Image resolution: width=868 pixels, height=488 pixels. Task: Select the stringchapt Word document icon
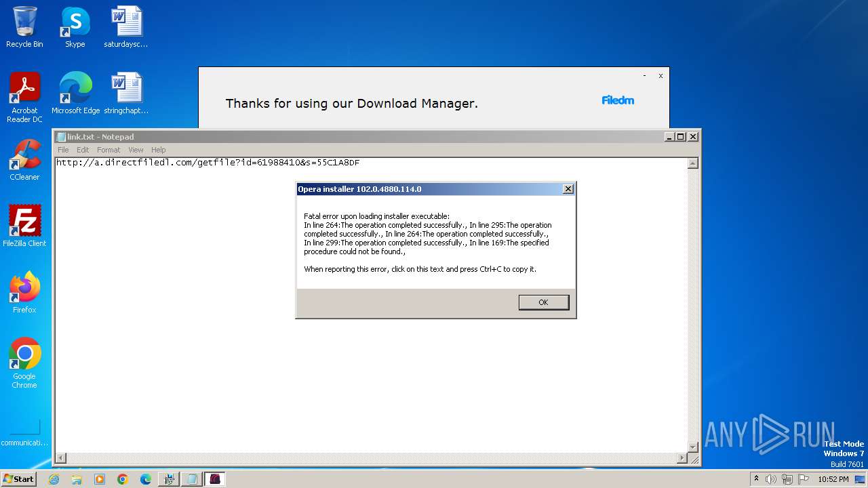point(126,94)
